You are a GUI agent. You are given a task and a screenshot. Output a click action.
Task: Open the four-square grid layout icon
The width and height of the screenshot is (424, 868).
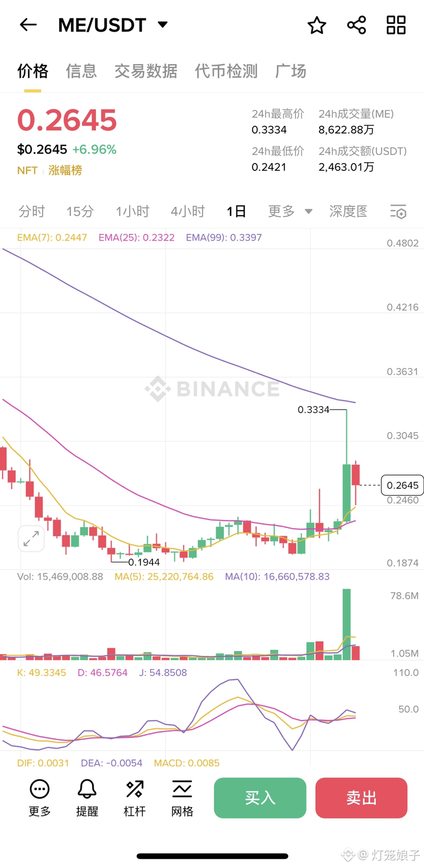[396, 25]
